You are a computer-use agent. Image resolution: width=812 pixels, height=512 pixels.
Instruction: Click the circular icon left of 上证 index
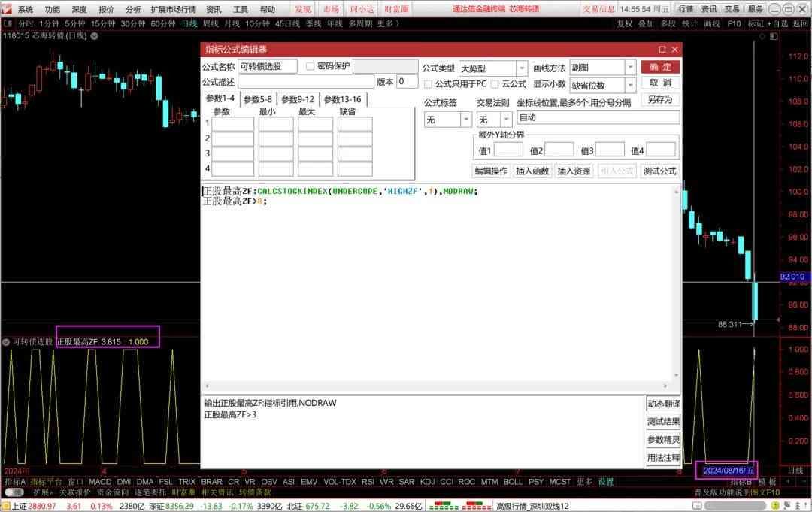point(6,506)
